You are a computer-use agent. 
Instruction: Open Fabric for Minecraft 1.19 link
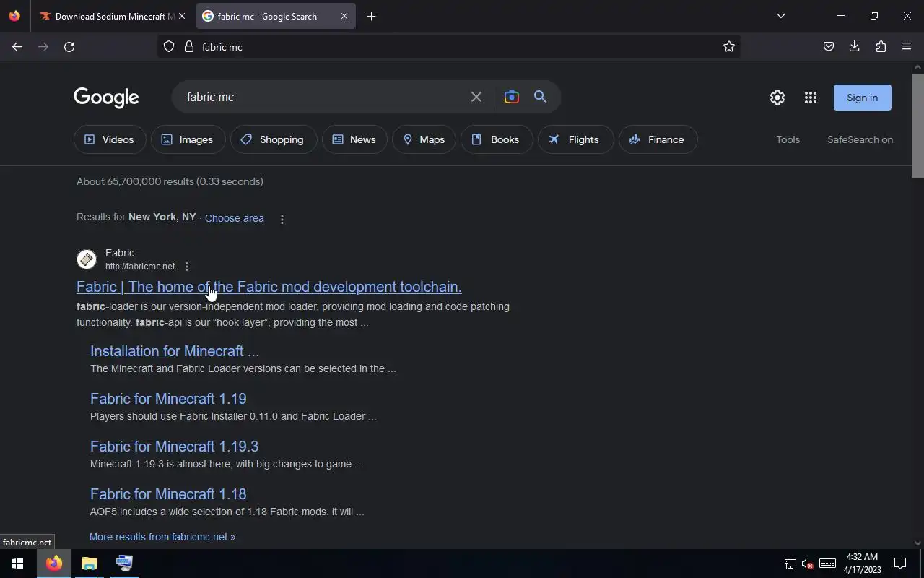(168, 399)
